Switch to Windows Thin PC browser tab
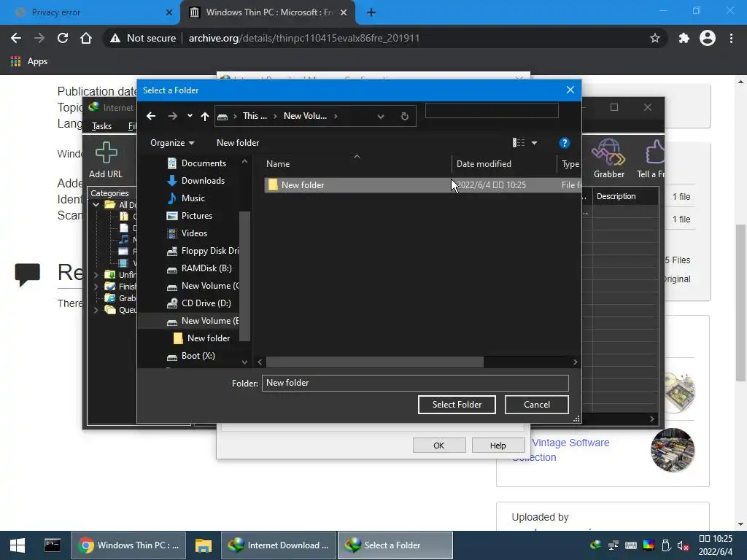Screen dimensions: 747x560 point(268,12)
